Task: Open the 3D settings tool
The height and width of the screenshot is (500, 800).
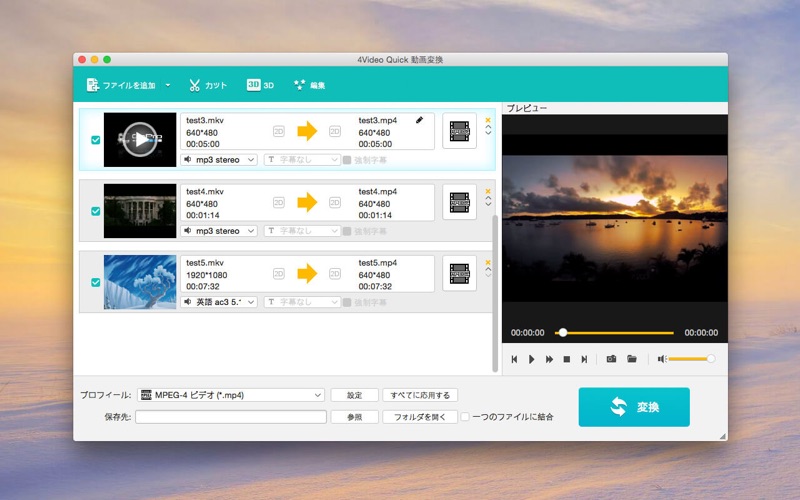Action: tap(260, 85)
